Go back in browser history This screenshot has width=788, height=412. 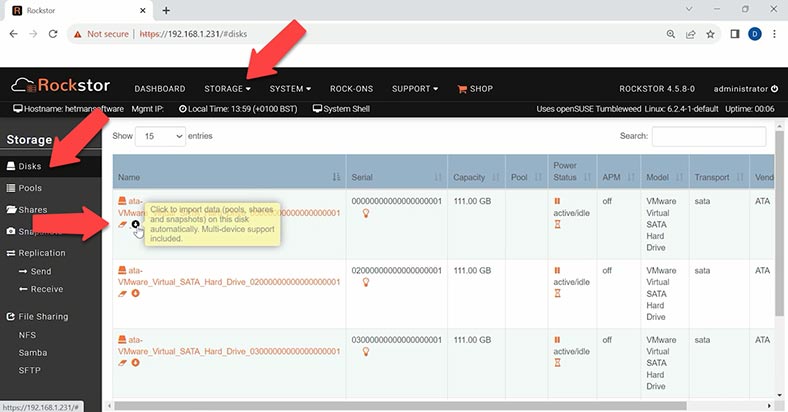[x=14, y=34]
